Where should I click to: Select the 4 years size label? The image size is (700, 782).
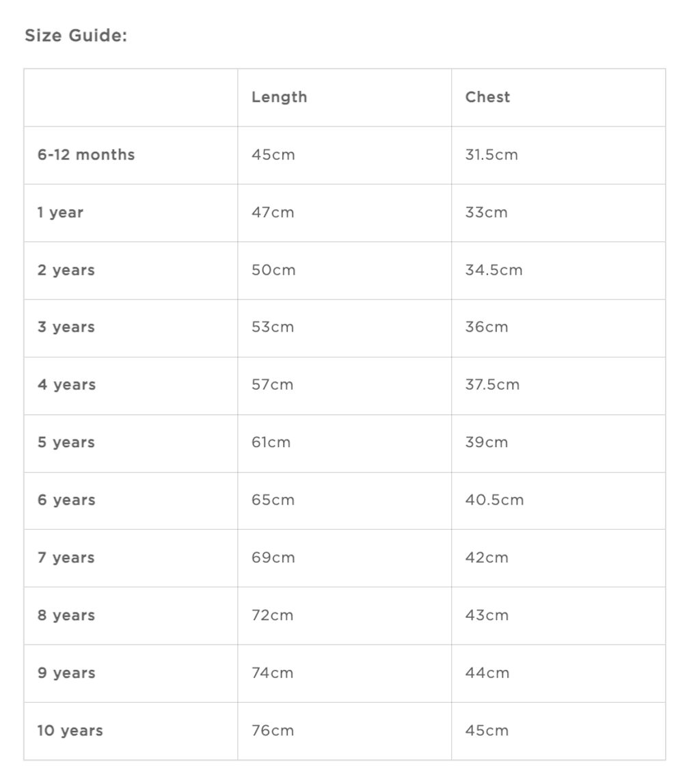[x=66, y=385]
